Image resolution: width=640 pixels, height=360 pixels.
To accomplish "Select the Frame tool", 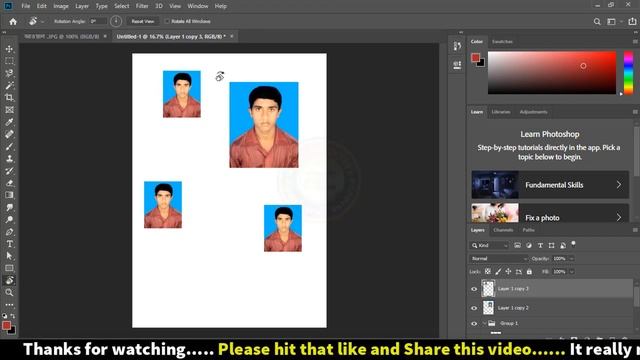I will click(9, 110).
